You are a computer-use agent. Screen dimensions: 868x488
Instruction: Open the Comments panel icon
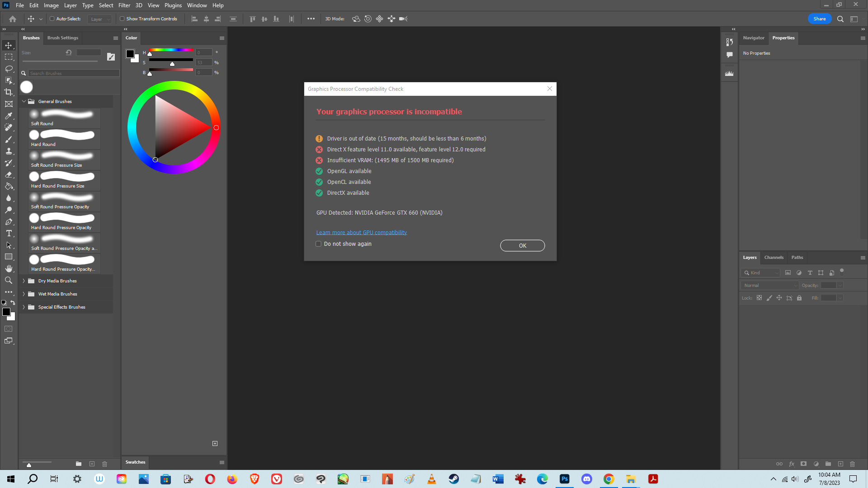(729, 55)
